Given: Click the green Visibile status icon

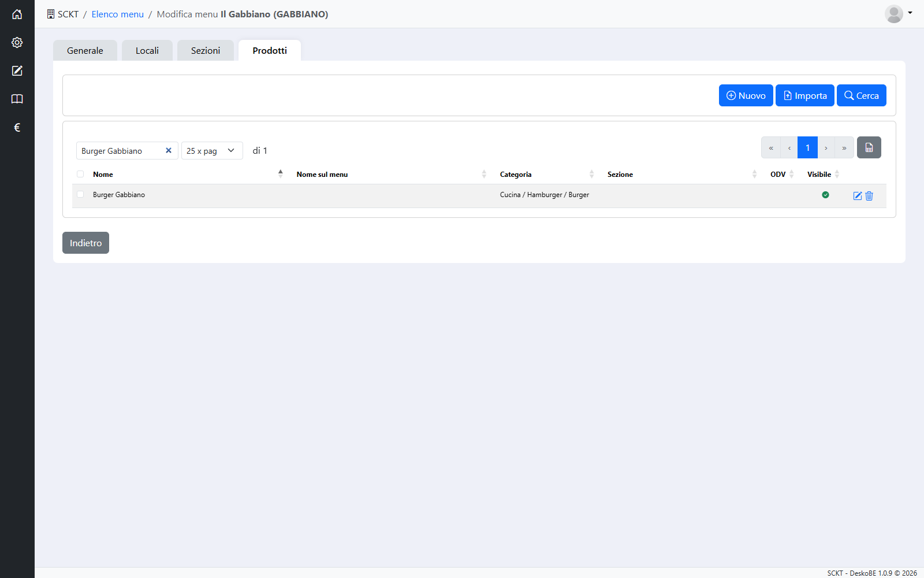Looking at the screenshot, I should [825, 195].
